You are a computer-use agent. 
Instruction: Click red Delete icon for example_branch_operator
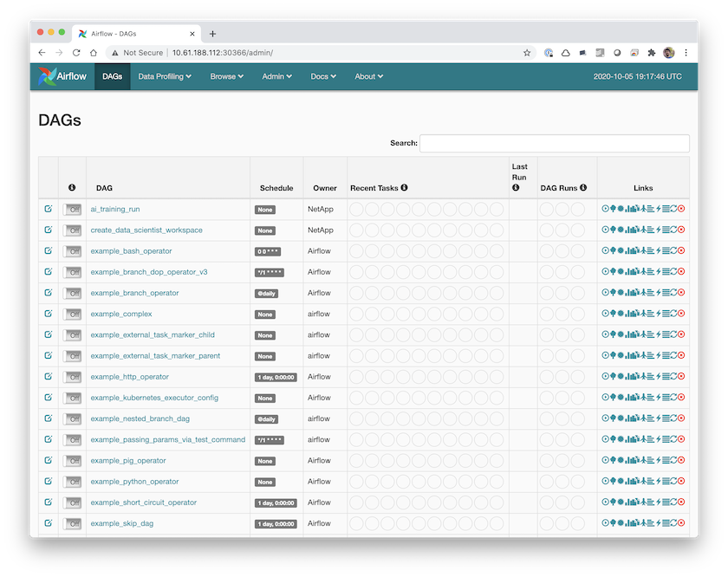coord(681,293)
